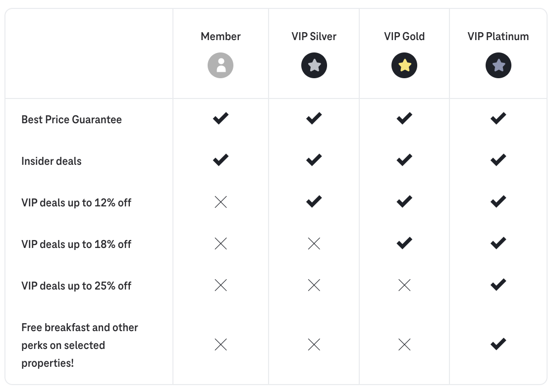The image size is (554, 392).
Task: Click VIP Gold Insider deals checkmark
Action: pos(404,160)
